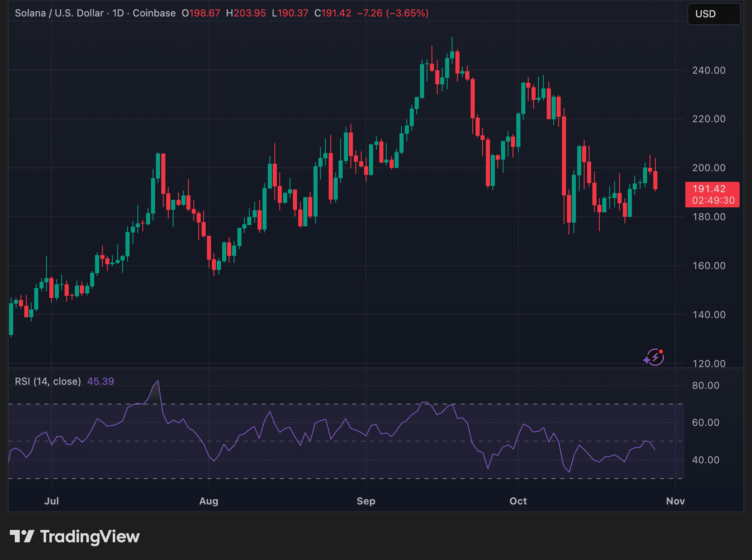Click the 45.39 RSI value readout
This screenshot has width=752, height=560.
(x=100, y=381)
